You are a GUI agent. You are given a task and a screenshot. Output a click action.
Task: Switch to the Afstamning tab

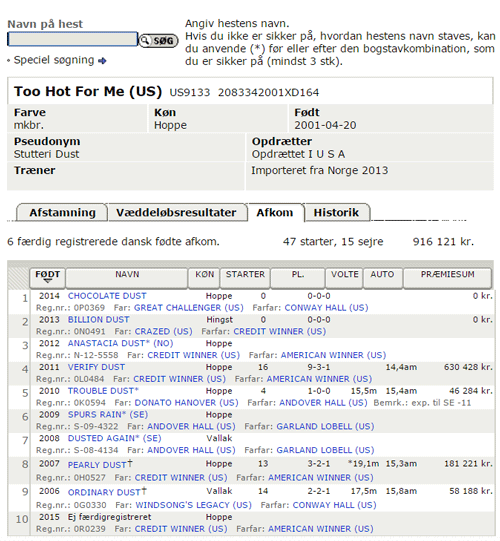tap(62, 213)
